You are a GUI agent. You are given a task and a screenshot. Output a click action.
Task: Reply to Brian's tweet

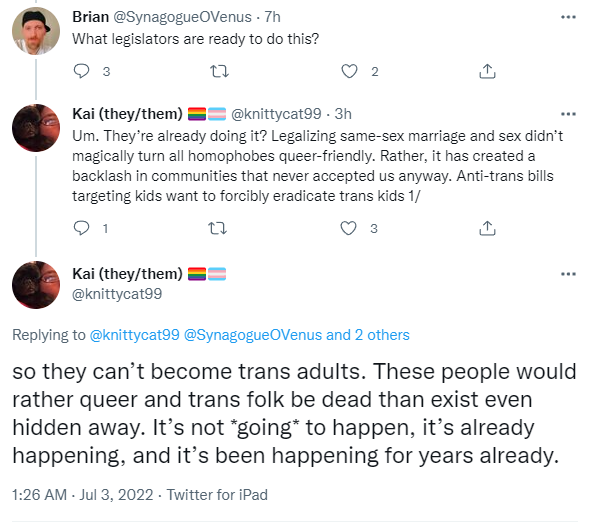pyautogui.click(x=81, y=71)
